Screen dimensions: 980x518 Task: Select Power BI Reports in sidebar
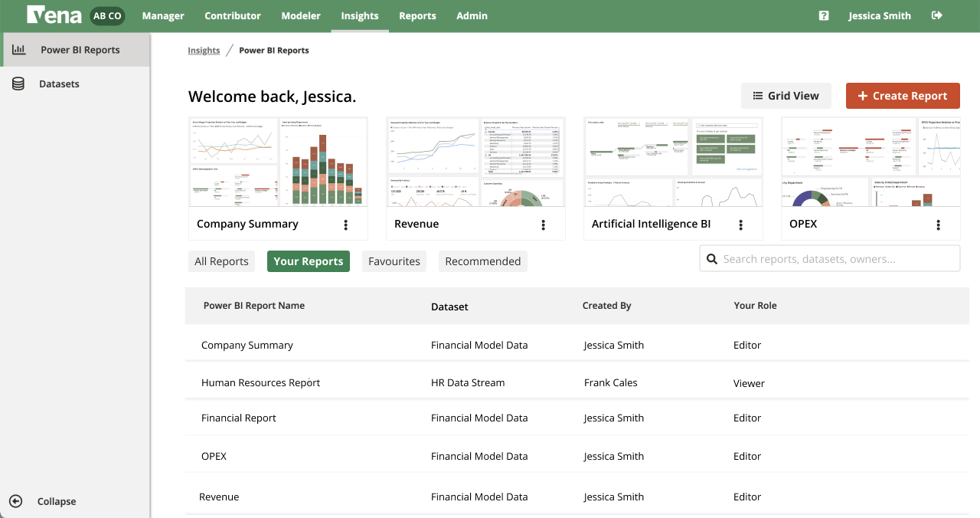coord(75,50)
